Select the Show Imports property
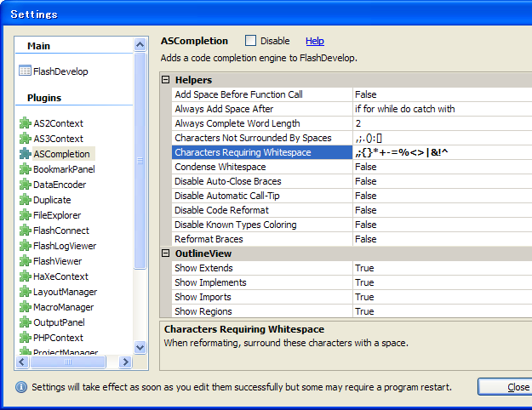This screenshot has height=410, width=532. point(262,297)
